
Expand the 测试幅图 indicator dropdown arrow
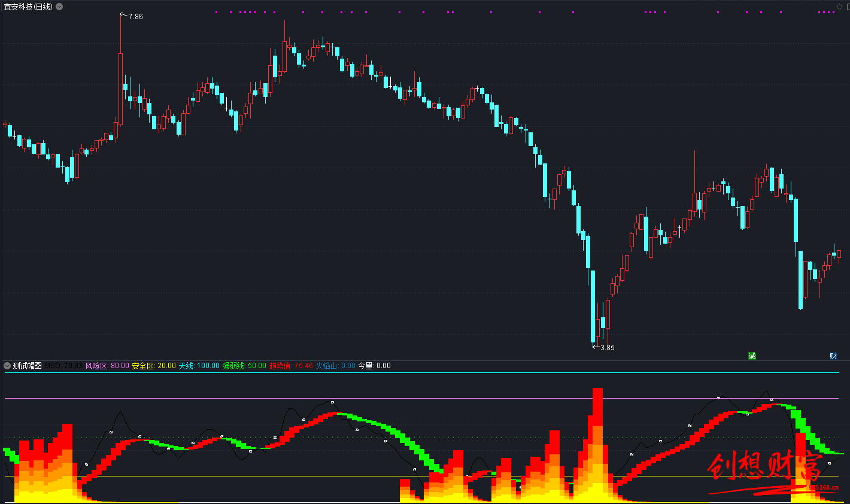pyautogui.click(x=7, y=366)
